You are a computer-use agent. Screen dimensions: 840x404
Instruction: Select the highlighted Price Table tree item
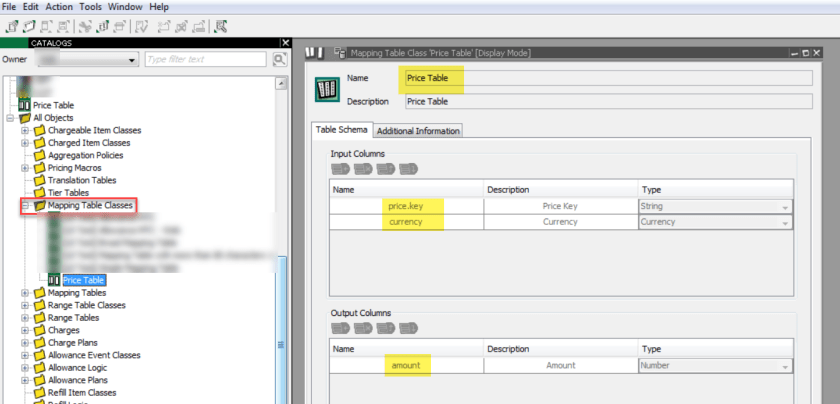point(84,280)
